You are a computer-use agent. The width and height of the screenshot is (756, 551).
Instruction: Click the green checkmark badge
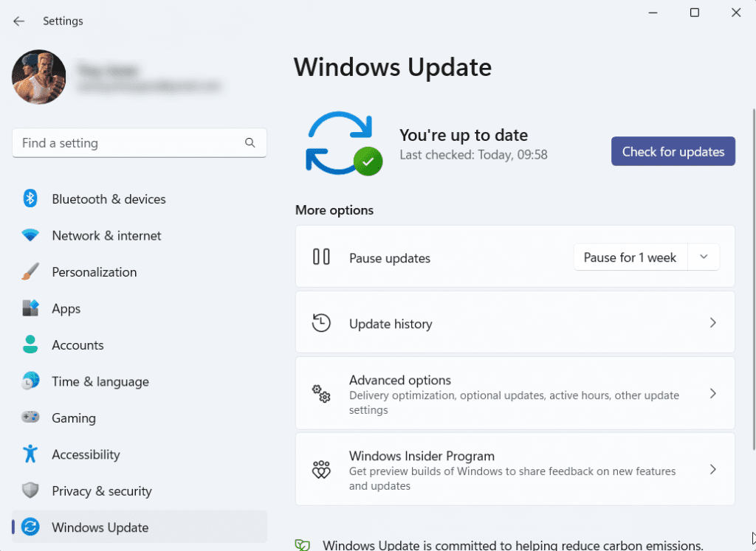368,162
